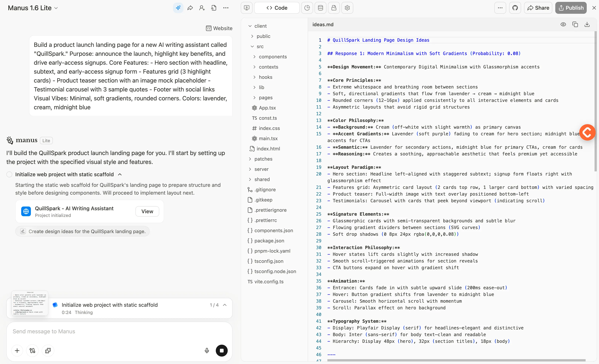Switch to the Code tab
Screen dimensions: 599x364
click(x=277, y=8)
